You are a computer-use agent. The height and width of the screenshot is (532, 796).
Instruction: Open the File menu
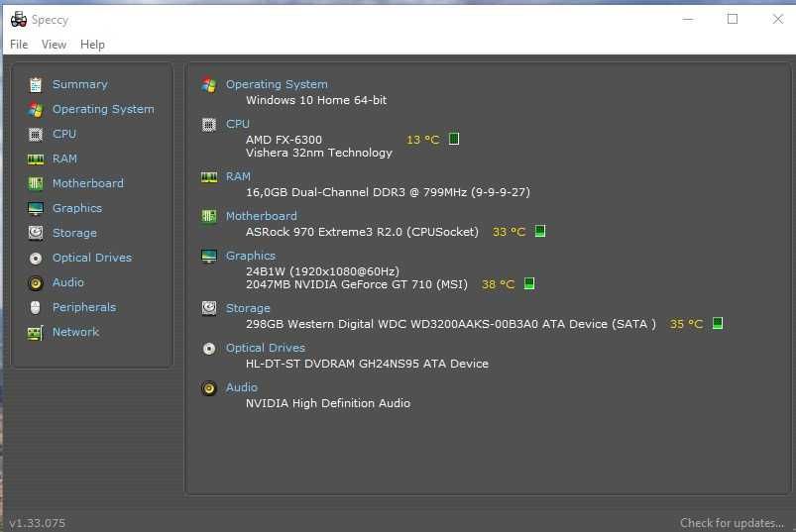[x=19, y=45]
